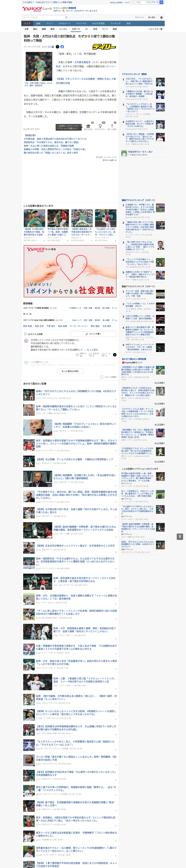Click player link 大谷 翔平
The width and height of the screenshot is (186, 868).
(107, 326)
